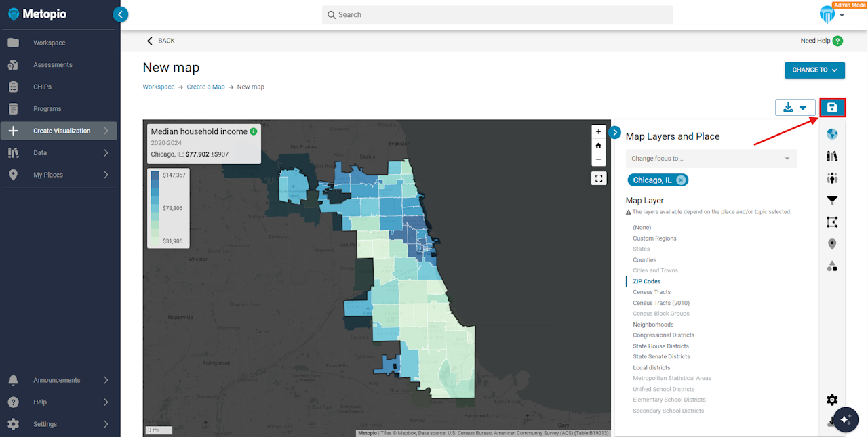Click the Admin Mode badge

point(849,5)
